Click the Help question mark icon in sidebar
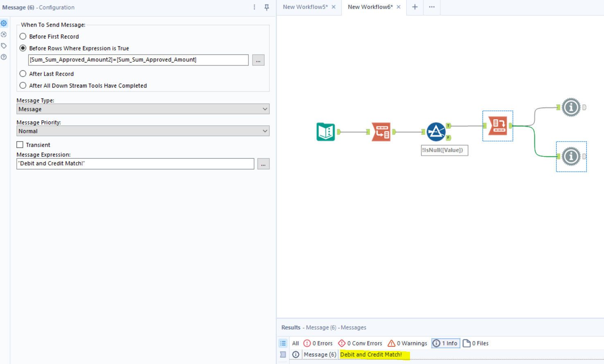Viewport: 604px width, 364px height. point(4,57)
